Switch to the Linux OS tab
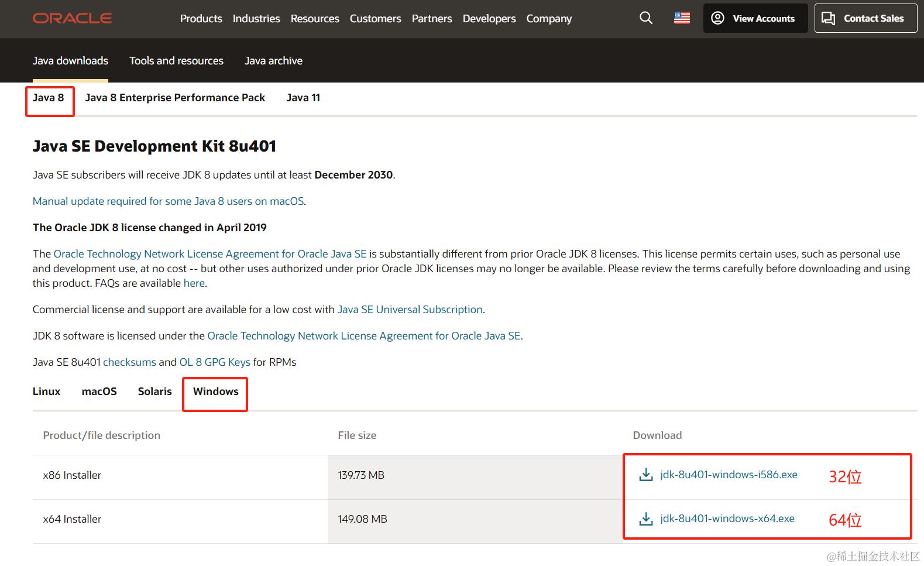 point(46,392)
